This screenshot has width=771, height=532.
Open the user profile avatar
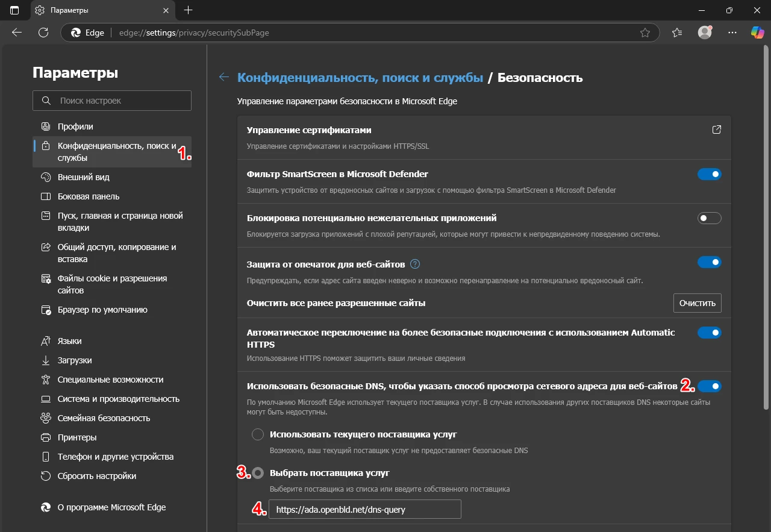[x=705, y=33]
